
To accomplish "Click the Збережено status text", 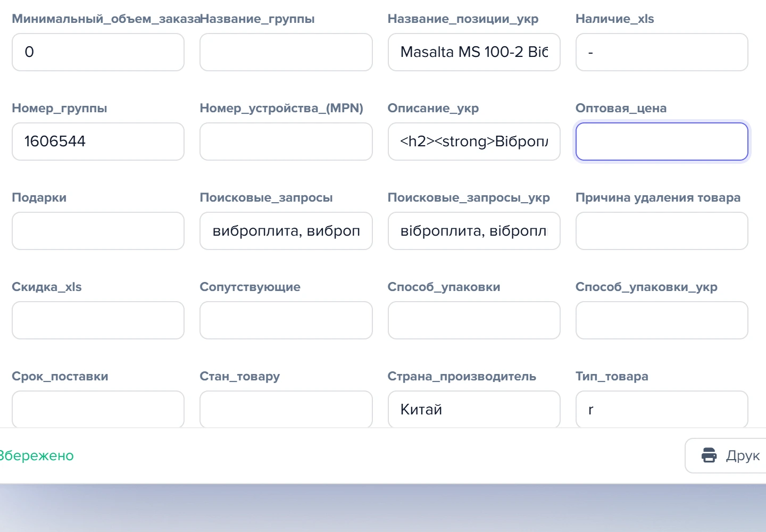I will point(36,455).
